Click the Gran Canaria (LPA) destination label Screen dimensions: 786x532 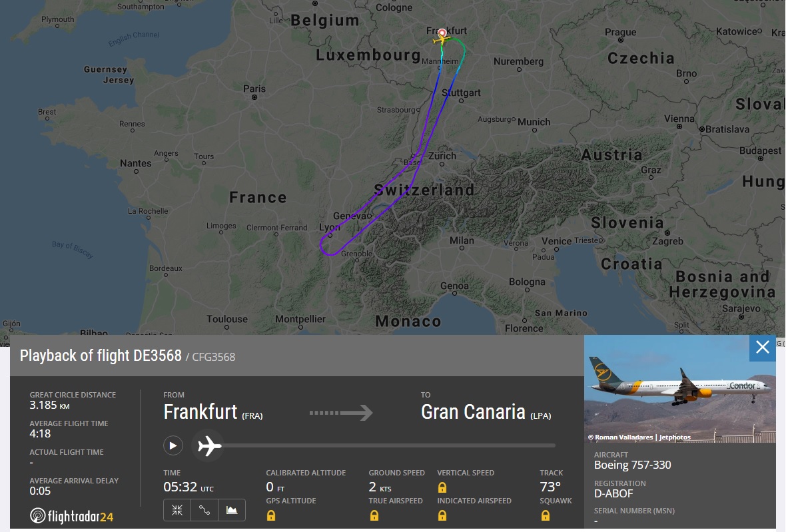click(486, 412)
